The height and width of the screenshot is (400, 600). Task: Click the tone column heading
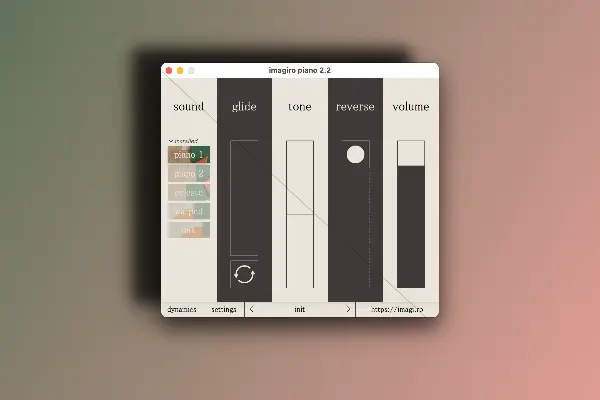point(300,106)
